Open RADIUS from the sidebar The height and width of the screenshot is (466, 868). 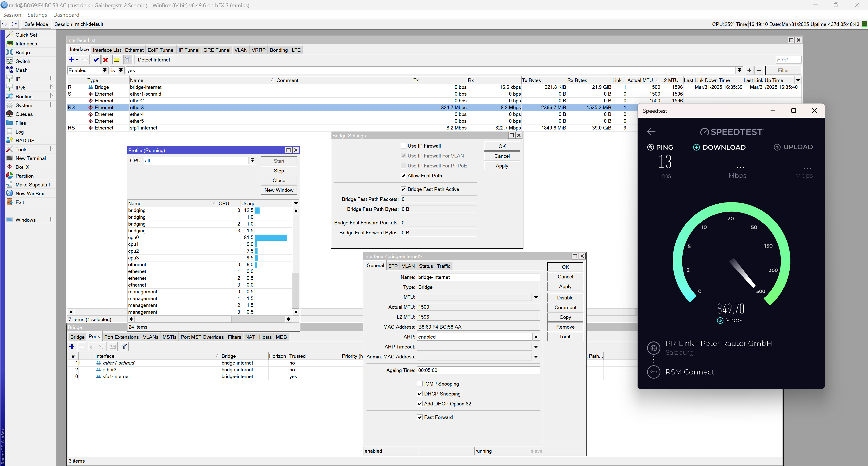point(25,140)
